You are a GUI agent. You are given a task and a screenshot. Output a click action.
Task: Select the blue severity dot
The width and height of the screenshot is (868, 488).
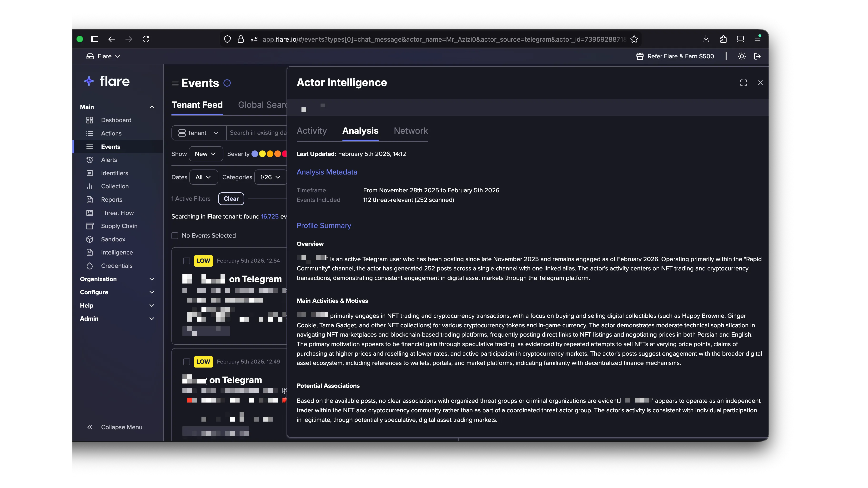point(255,154)
